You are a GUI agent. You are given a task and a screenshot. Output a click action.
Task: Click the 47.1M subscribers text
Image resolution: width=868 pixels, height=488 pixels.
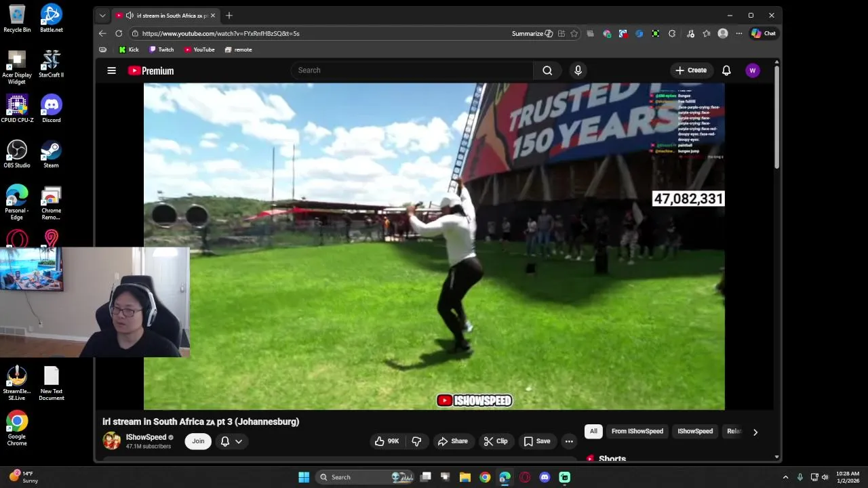pyautogui.click(x=149, y=447)
